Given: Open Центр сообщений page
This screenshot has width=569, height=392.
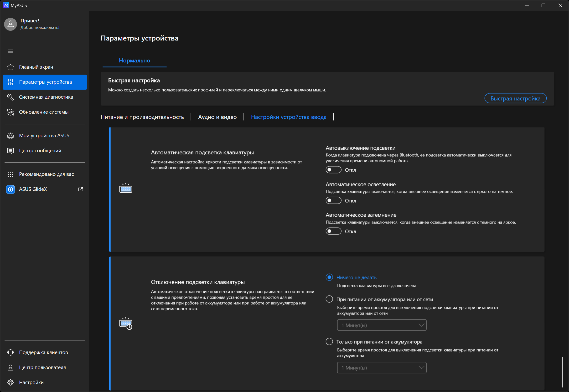Looking at the screenshot, I should [45, 151].
